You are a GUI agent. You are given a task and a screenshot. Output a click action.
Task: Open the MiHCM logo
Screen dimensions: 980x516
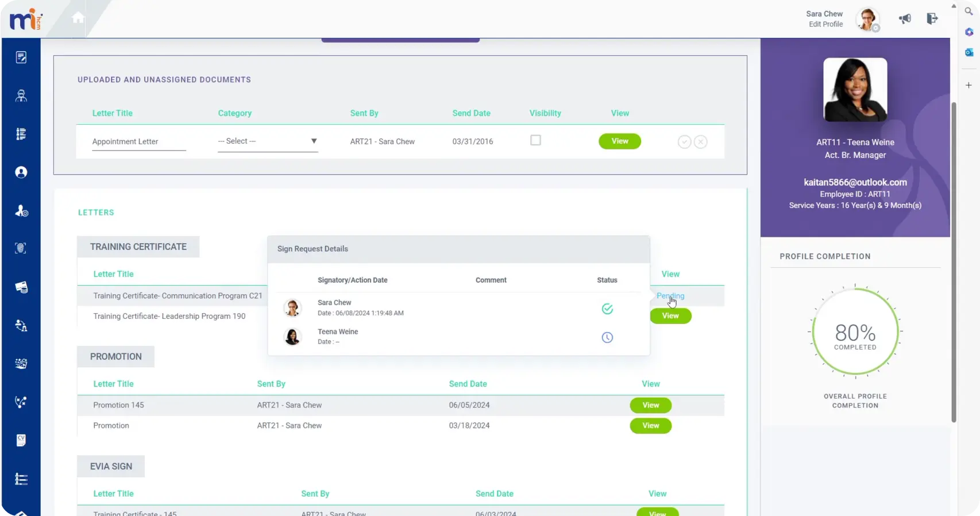(26, 20)
